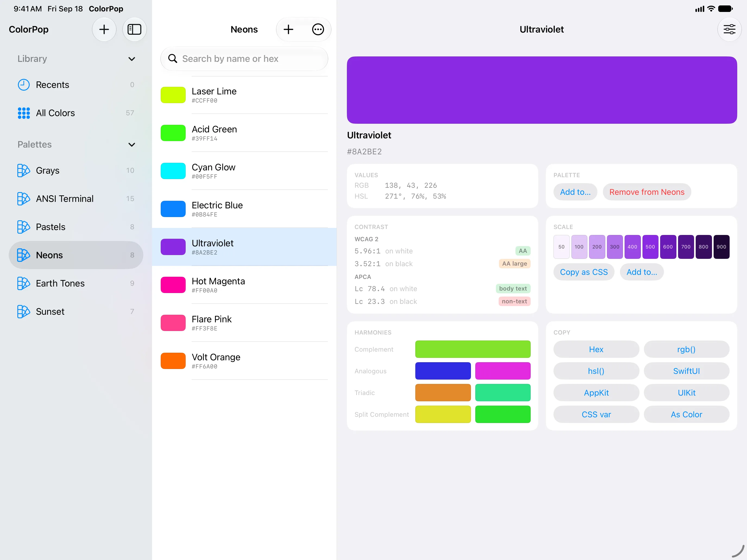747x560 pixels.
Task: Open the palette Add to... menu
Action: (x=575, y=192)
